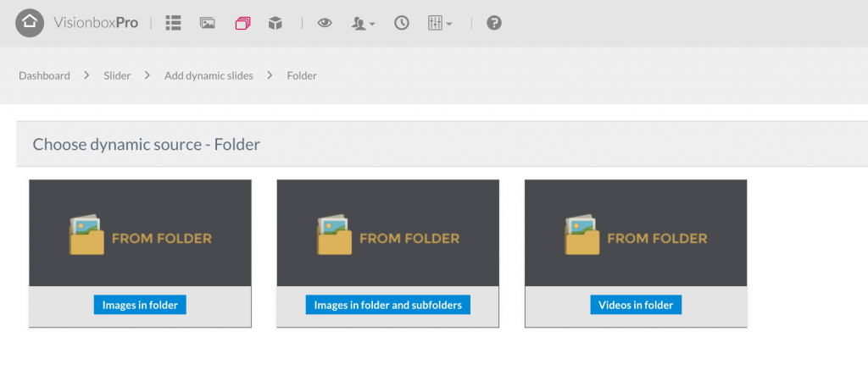This screenshot has width=868, height=381.
Task: Open the 3D box icon in the toolbar
Action: click(x=275, y=23)
